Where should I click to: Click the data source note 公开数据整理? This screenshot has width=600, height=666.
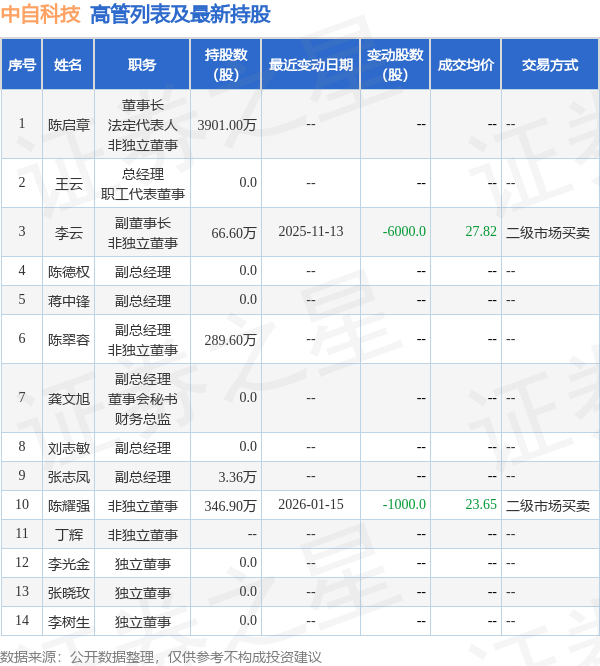coord(112,657)
